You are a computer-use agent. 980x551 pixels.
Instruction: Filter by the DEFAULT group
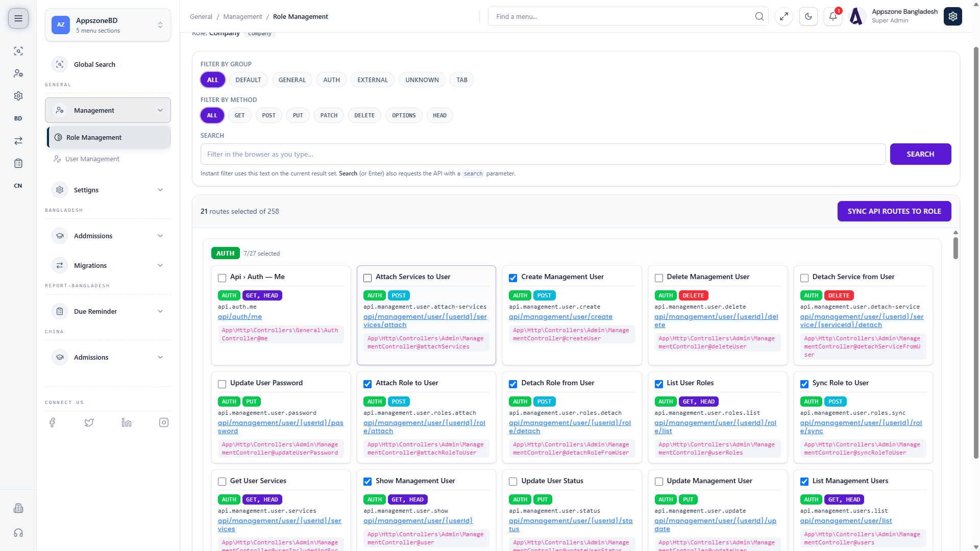pos(248,80)
